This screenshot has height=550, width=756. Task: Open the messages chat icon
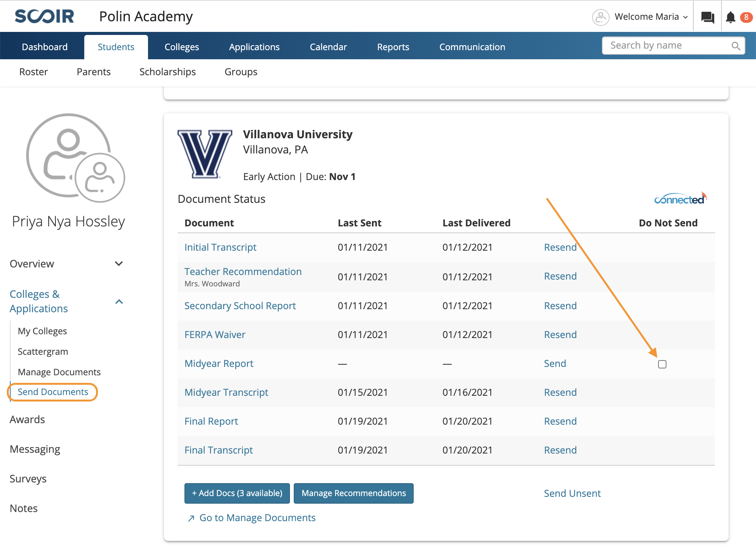click(707, 17)
